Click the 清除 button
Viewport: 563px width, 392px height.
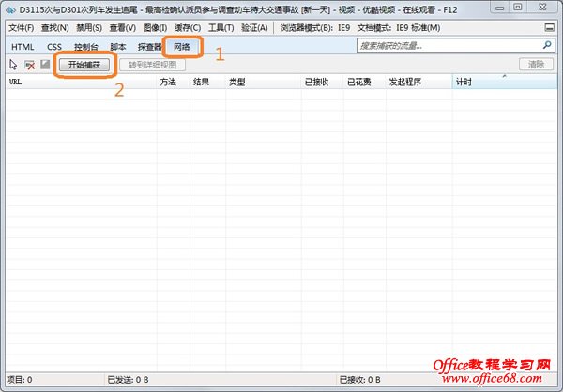[x=536, y=65]
